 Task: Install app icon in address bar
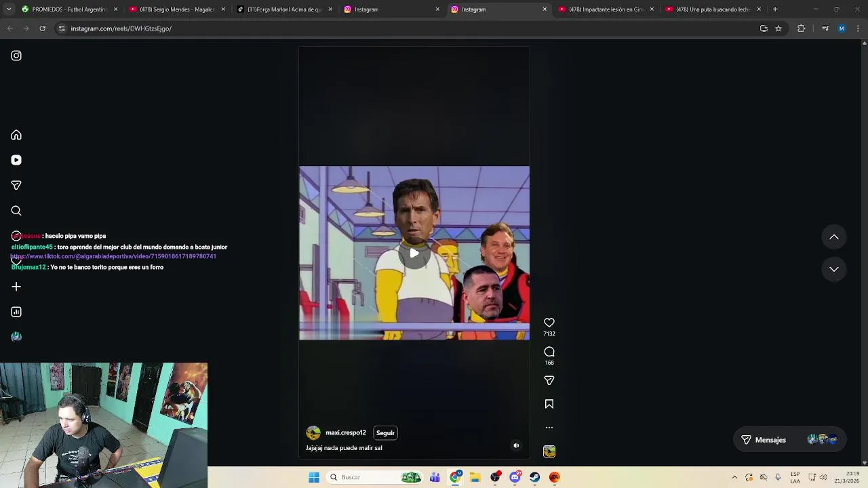coord(764,28)
